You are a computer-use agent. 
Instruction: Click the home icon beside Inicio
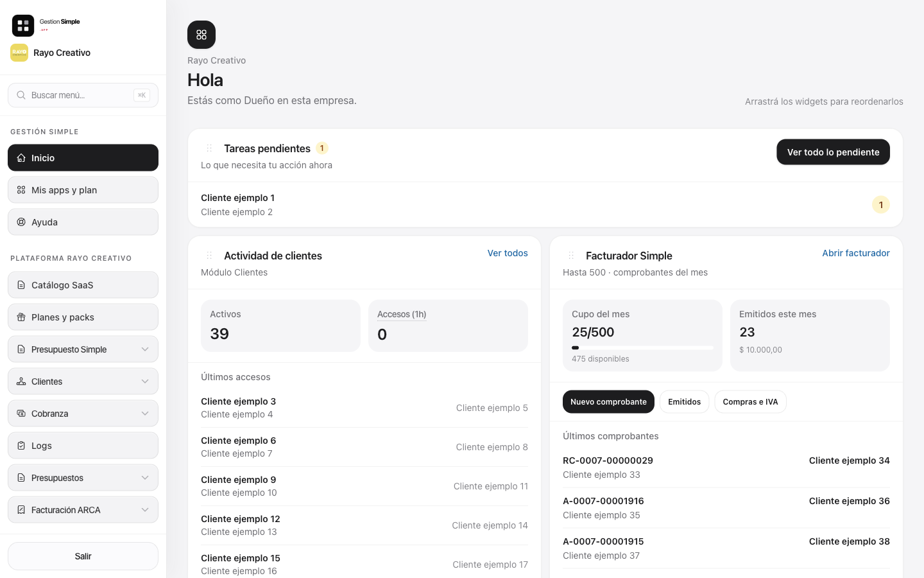point(21,158)
